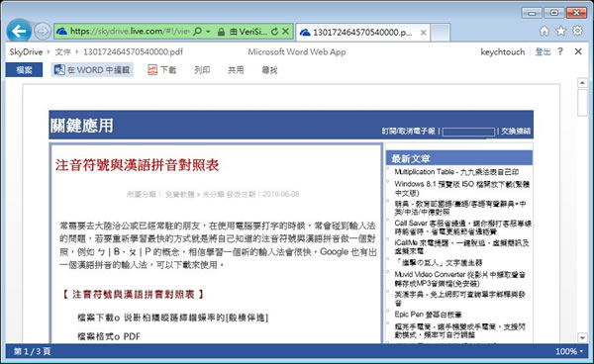Click the 2010-06-08 publish date line

pyautogui.click(x=213, y=195)
